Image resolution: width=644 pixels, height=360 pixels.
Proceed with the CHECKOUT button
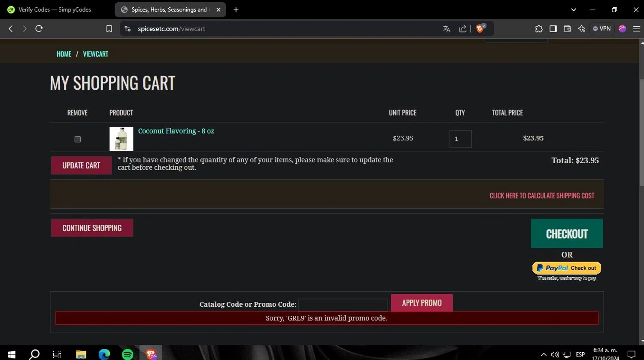(567, 233)
